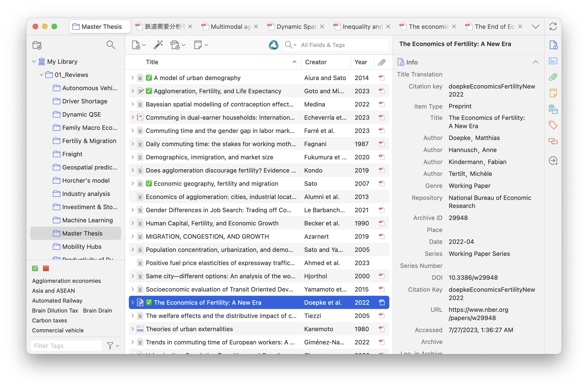Toggle ascending sort on the Title column
Image resolution: width=588 pixels, height=389 pixels.
(294, 62)
